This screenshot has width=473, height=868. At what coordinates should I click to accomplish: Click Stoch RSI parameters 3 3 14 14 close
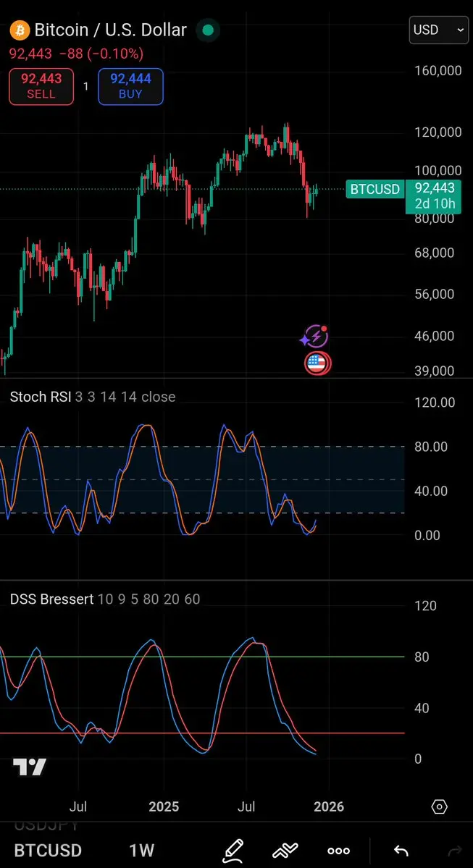125,397
